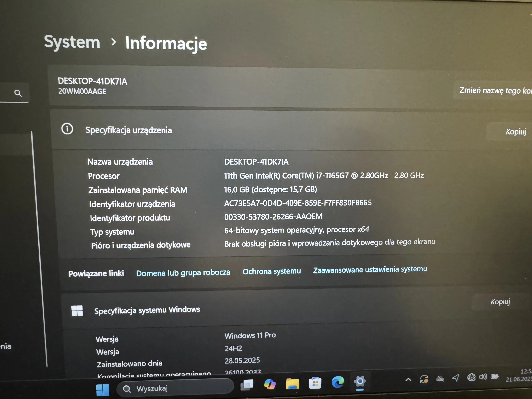
Task: Launch Microsoft Edge from the taskbar
Action: point(338,382)
